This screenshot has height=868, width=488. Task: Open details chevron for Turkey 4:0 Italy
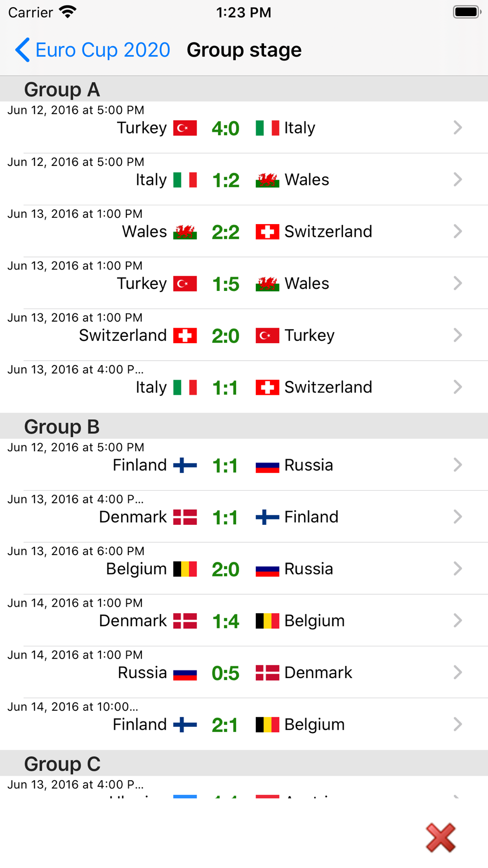coord(457,128)
